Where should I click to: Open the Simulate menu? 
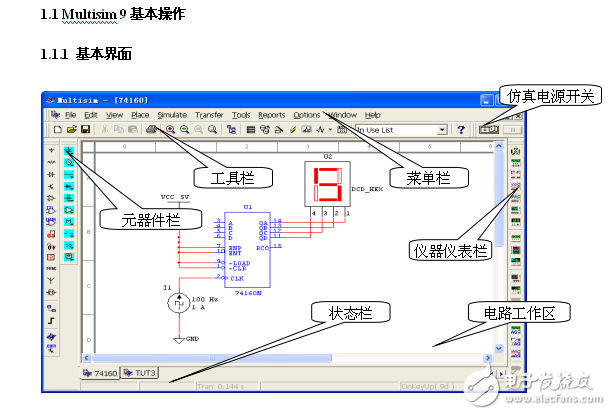pos(171,115)
